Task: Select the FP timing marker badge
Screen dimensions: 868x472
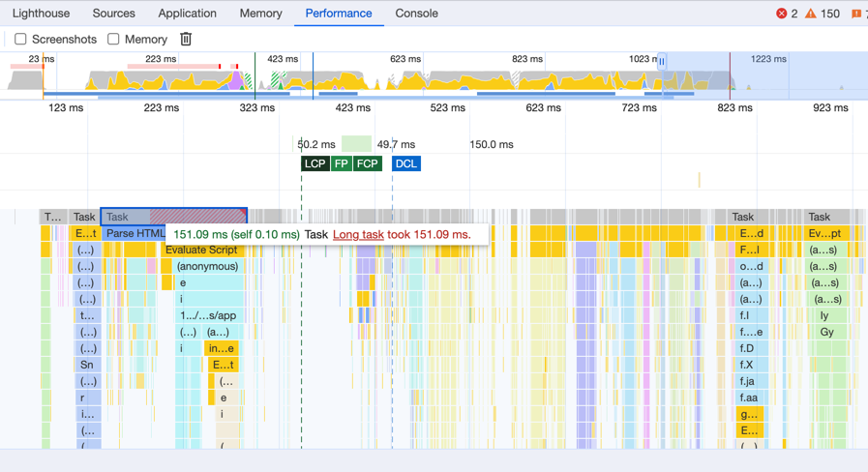Action: [341, 163]
